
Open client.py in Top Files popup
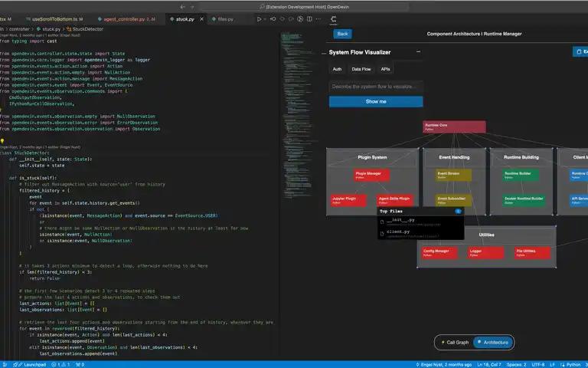pos(420,234)
